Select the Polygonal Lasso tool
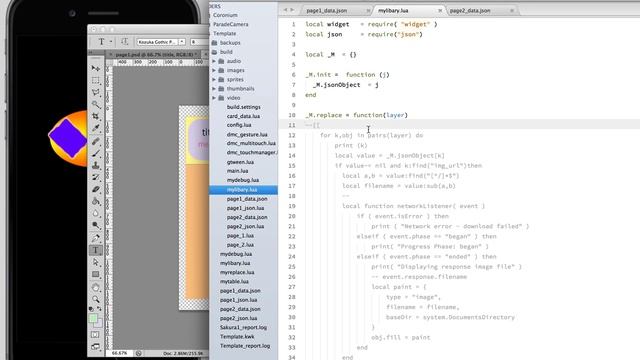The height and width of the screenshot is (360, 640). pos(96,92)
